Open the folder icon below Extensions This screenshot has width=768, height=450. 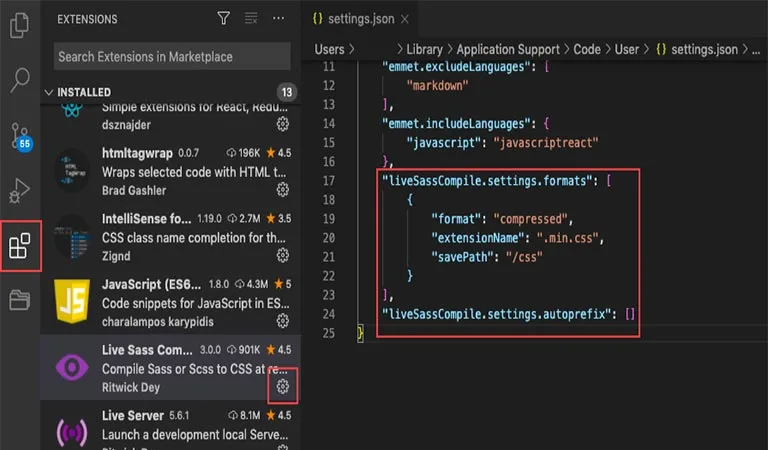pos(20,299)
